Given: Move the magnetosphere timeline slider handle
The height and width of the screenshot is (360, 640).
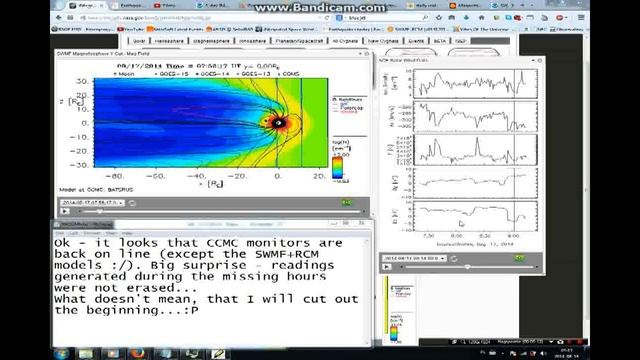Looking at the screenshot, I should tap(99, 211).
